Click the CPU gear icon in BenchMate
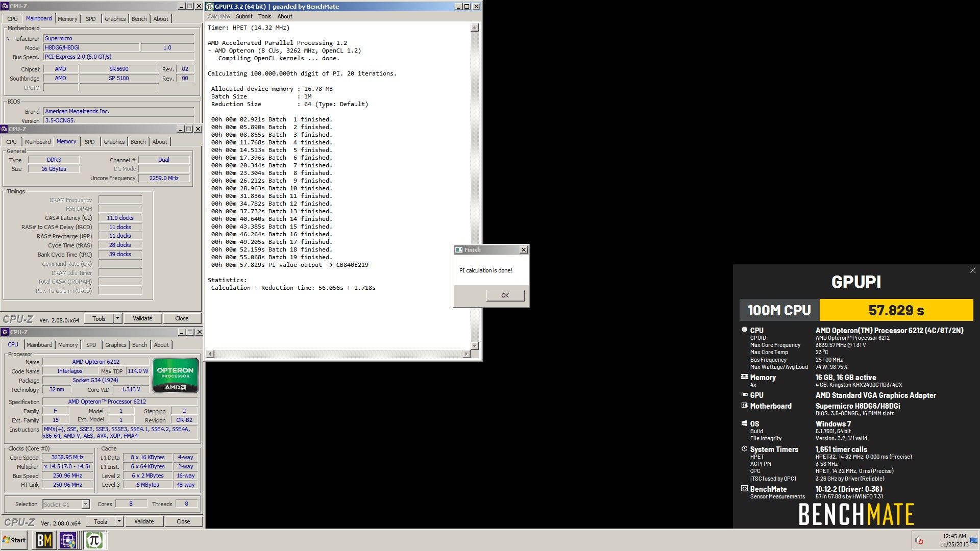Image resolution: width=980 pixels, height=551 pixels. [x=744, y=330]
